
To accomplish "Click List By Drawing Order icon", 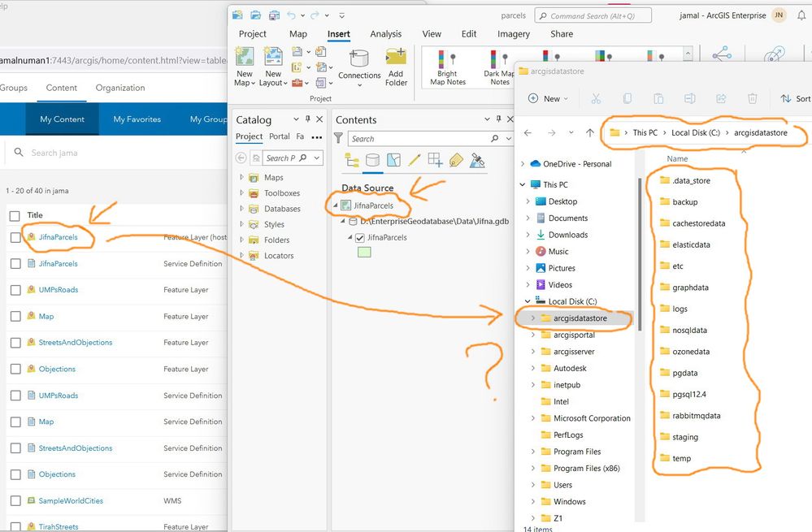I will pos(352,161).
